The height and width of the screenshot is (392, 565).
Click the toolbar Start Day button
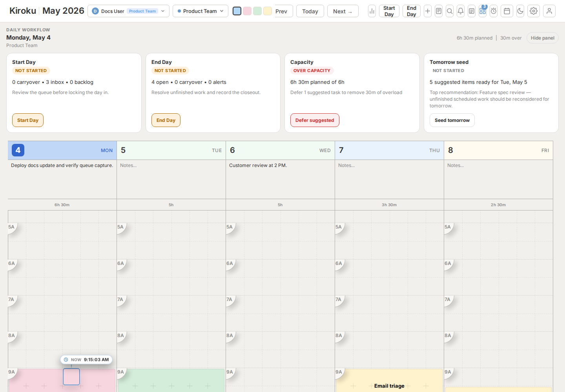pyautogui.click(x=389, y=11)
